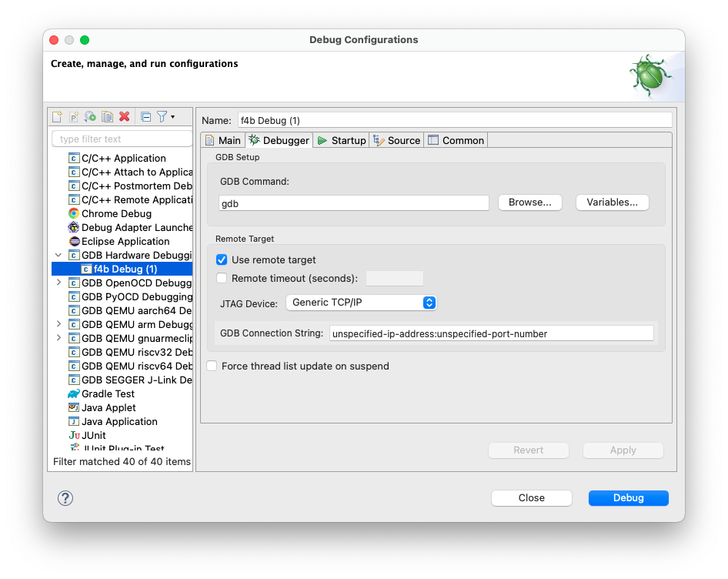Click the GDB PyOCD Debugging icon

pos(73,297)
